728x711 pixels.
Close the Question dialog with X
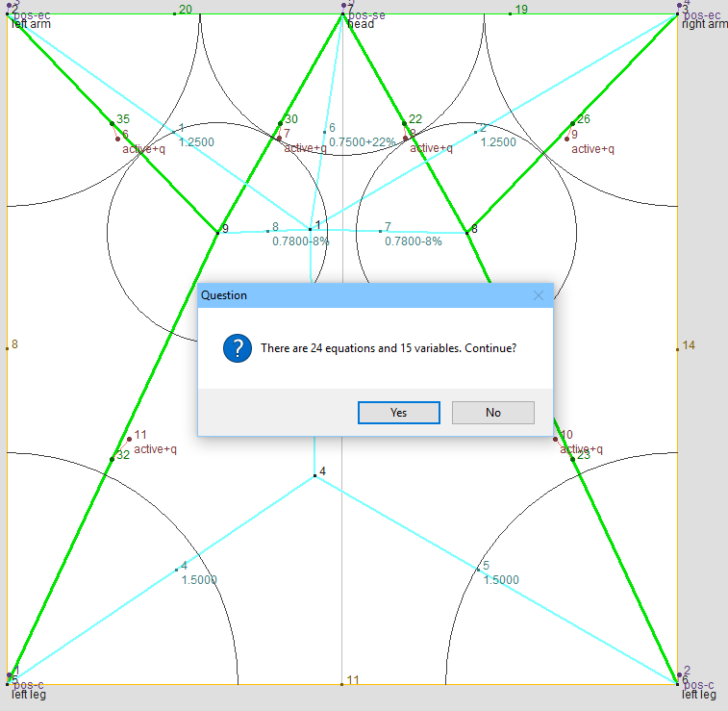coord(539,295)
